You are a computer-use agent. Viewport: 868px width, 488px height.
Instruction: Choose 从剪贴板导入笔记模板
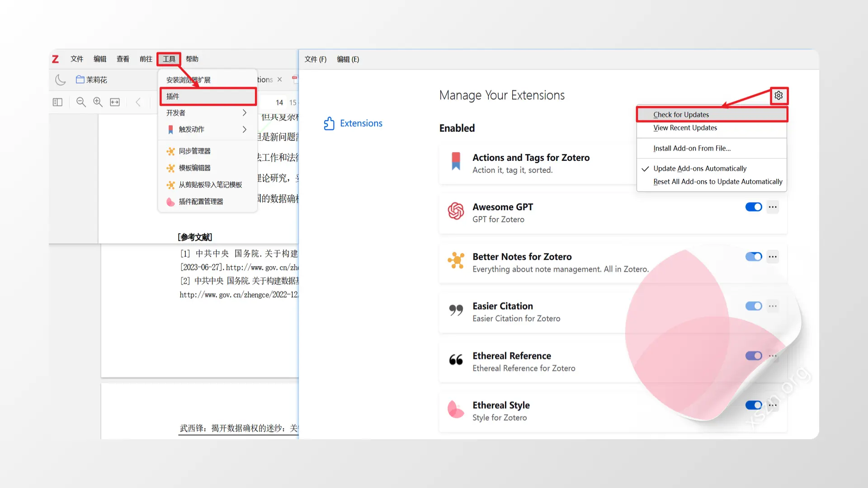pyautogui.click(x=208, y=184)
